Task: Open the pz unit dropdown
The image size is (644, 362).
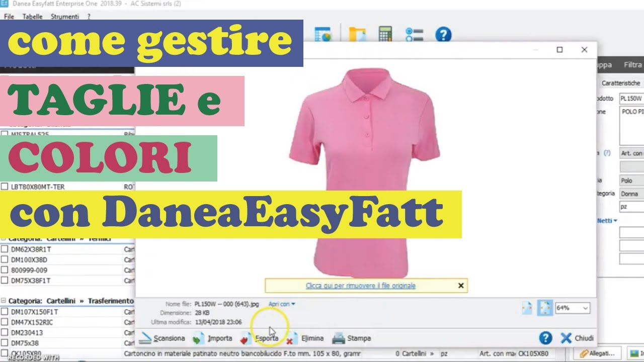Action: point(631,207)
